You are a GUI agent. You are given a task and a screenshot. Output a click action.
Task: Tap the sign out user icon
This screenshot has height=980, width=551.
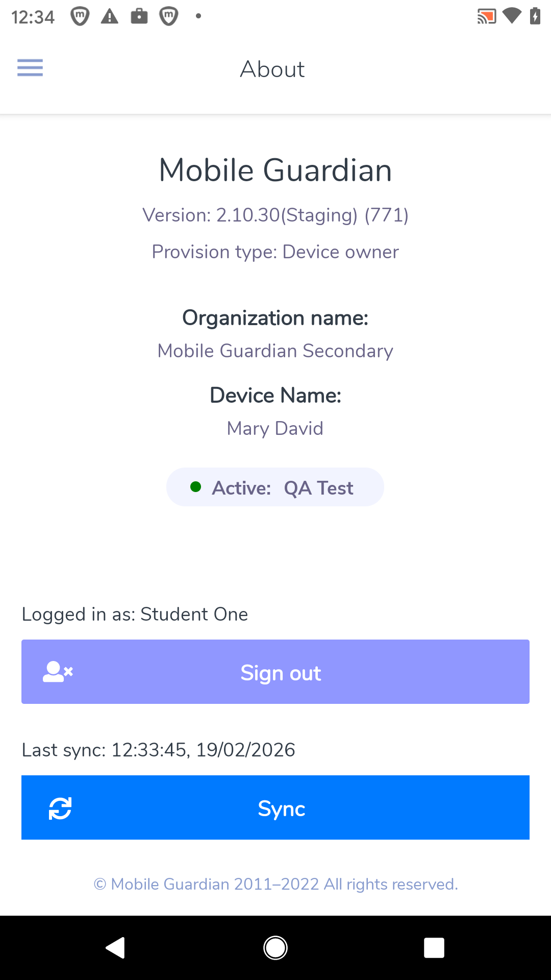tap(58, 672)
